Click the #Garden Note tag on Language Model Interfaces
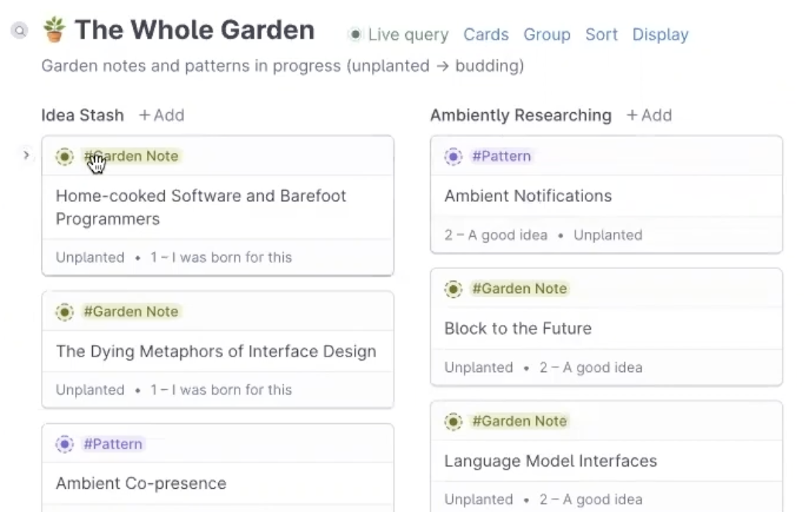Screen dimensions: 812x512 tap(520, 422)
